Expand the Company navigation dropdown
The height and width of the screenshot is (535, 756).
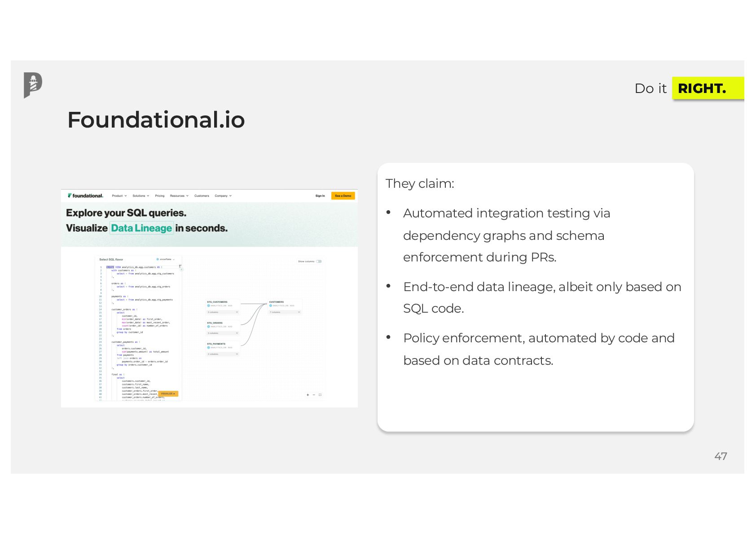click(223, 196)
